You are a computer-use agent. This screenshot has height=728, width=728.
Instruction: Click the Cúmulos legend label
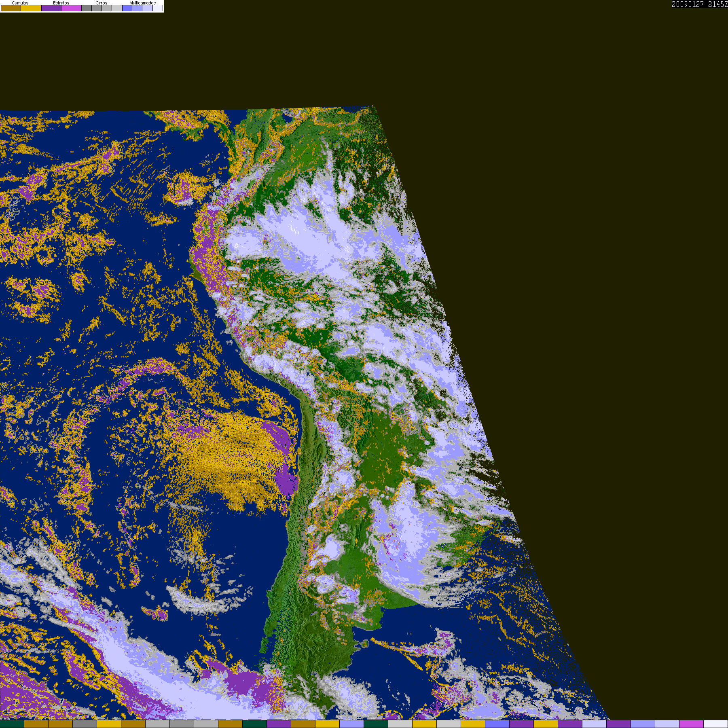[x=20, y=3]
